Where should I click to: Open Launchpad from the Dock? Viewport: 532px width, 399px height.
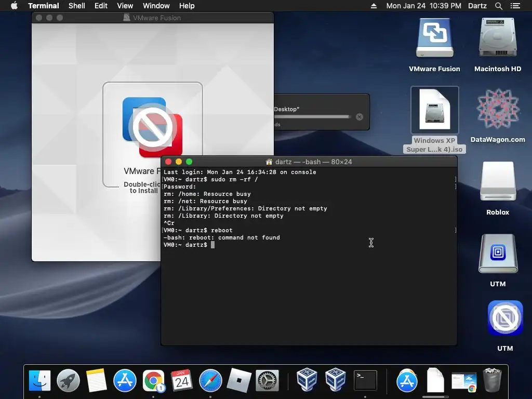[x=68, y=380]
